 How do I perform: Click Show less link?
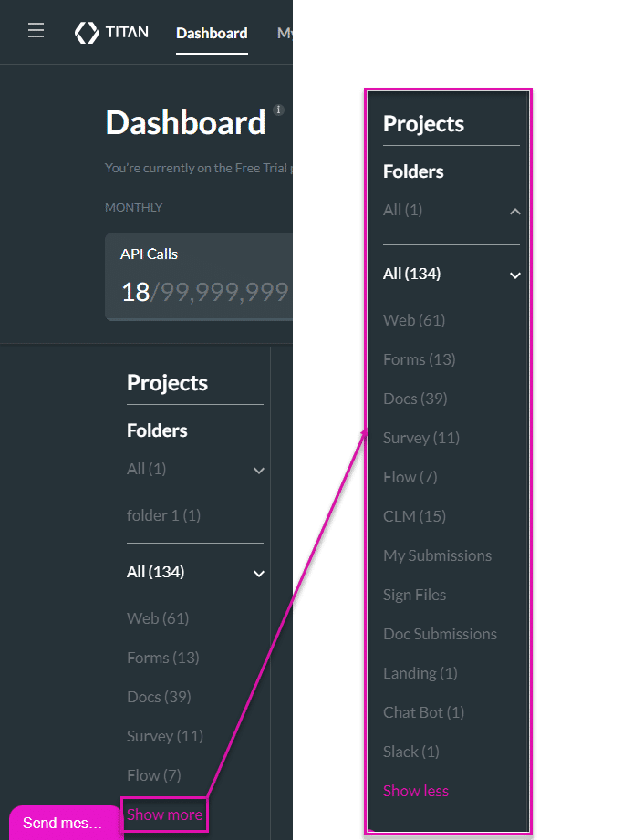416,791
